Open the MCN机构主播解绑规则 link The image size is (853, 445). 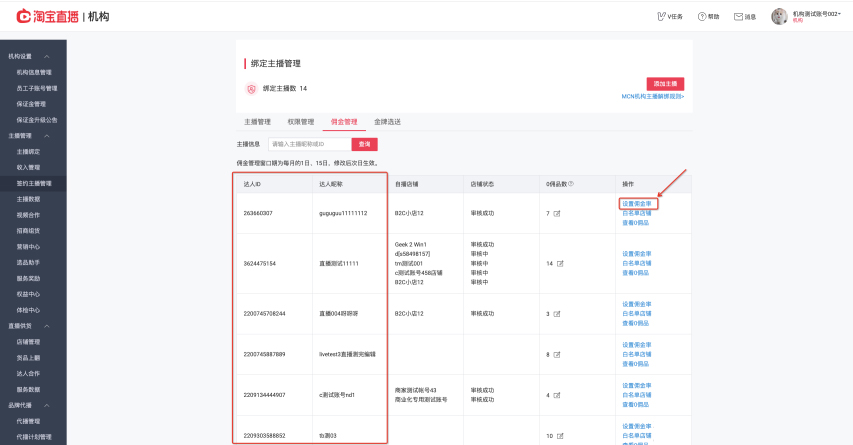point(653,96)
